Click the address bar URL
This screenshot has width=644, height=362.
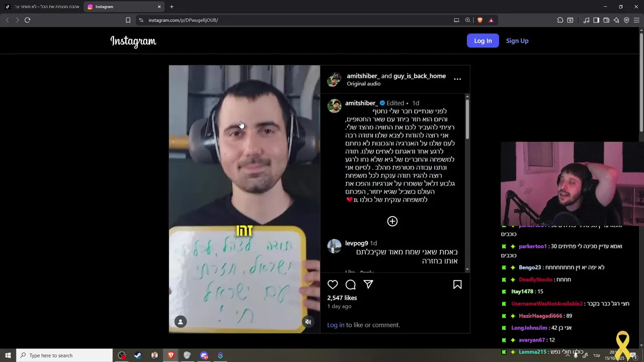pos(183,20)
